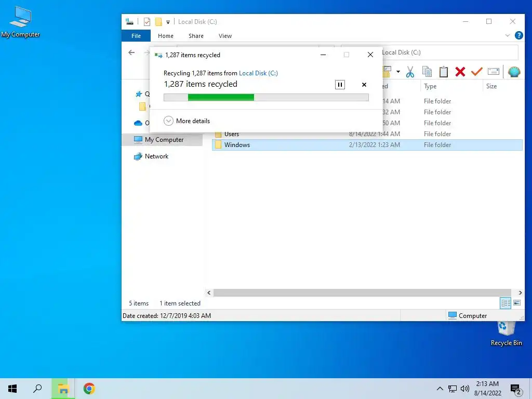The image size is (532, 399).
Task: Sort by the Type column header
Action: click(451, 86)
